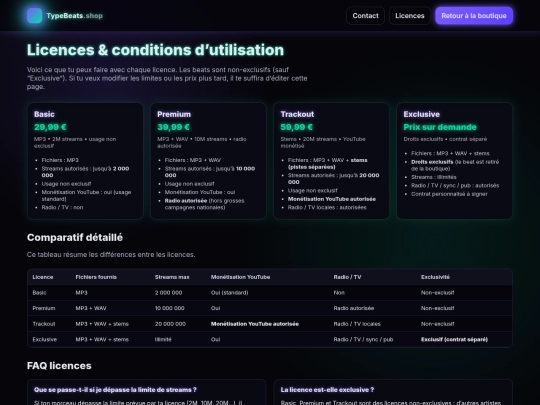
Task: Click bold Monétisation YouTube autorisée table cell
Action: pyautogui.click(x=255, y=324)
